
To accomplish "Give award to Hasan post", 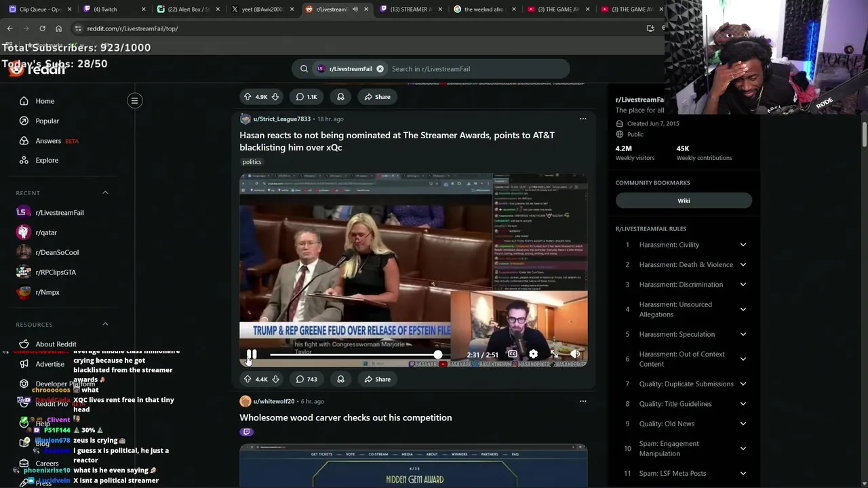I will (340, 379).
